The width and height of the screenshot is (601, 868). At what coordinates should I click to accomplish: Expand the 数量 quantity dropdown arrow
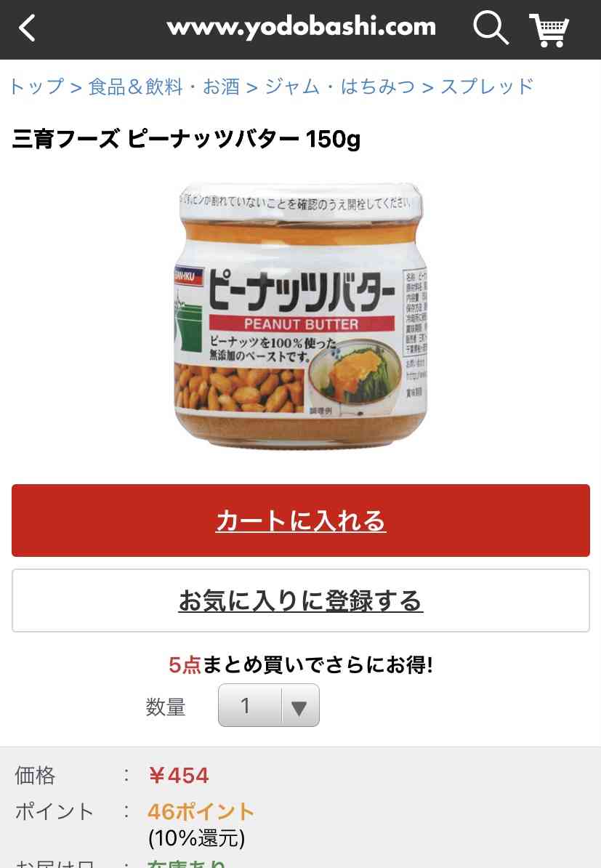299,707
